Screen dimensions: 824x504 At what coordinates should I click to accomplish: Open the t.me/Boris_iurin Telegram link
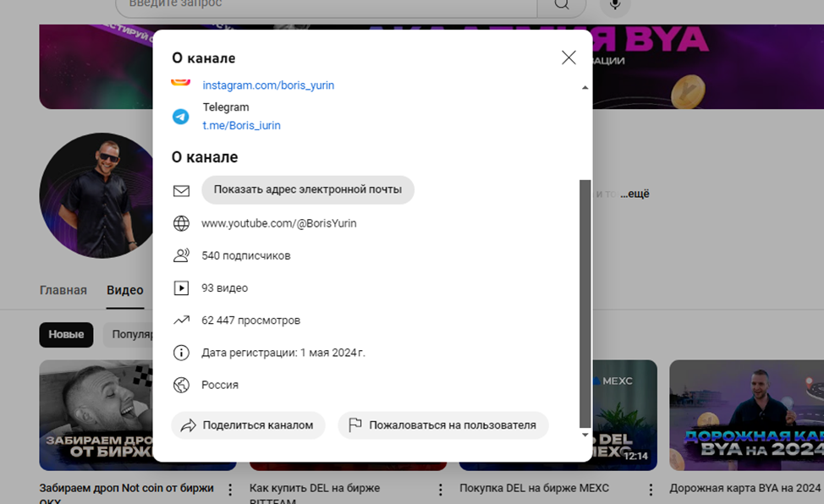[x=241, y=126]
